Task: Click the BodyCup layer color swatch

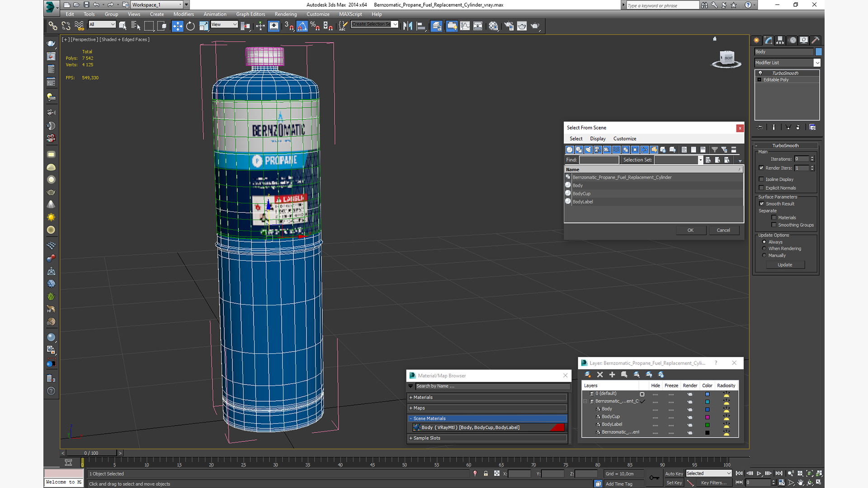Action: pos(708,417)
